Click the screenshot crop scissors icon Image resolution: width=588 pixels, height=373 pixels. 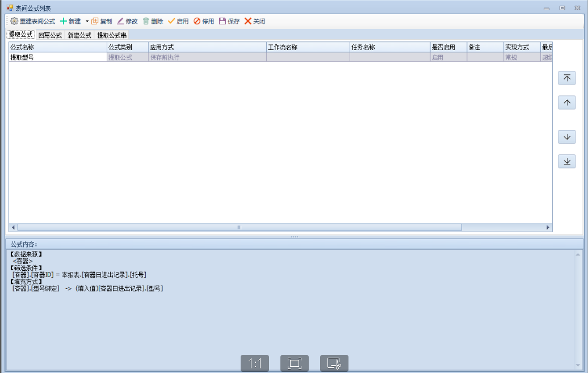point(334,363)
